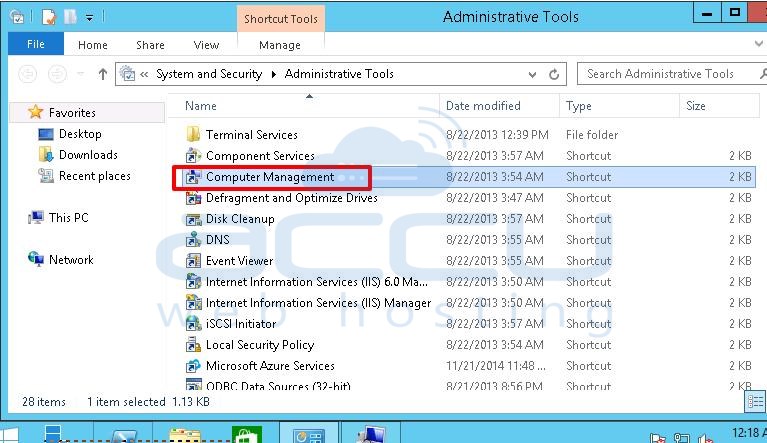Click the Up one level arrow
Image resolution: width=767 pixels, height=443 pixels.
pyautogui.click(x=102, y=74)
